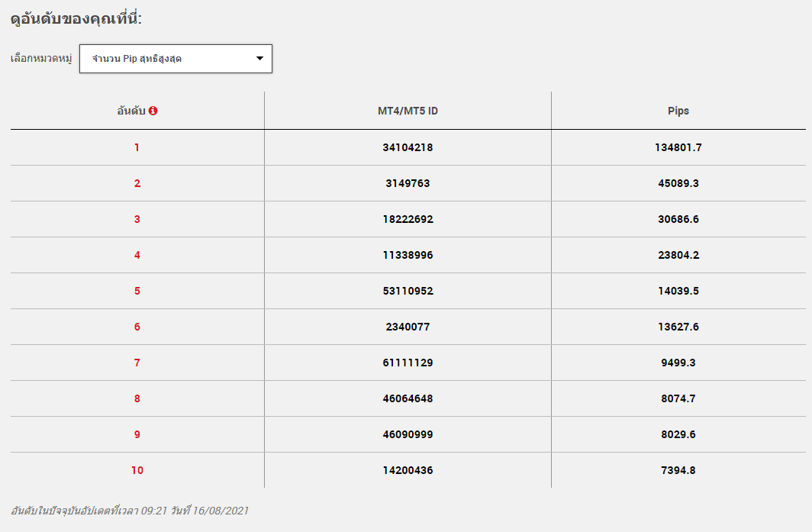Viewport: 812px width, 532px height.
Task: Select account ID 2340077
Action: click(408, 327)
